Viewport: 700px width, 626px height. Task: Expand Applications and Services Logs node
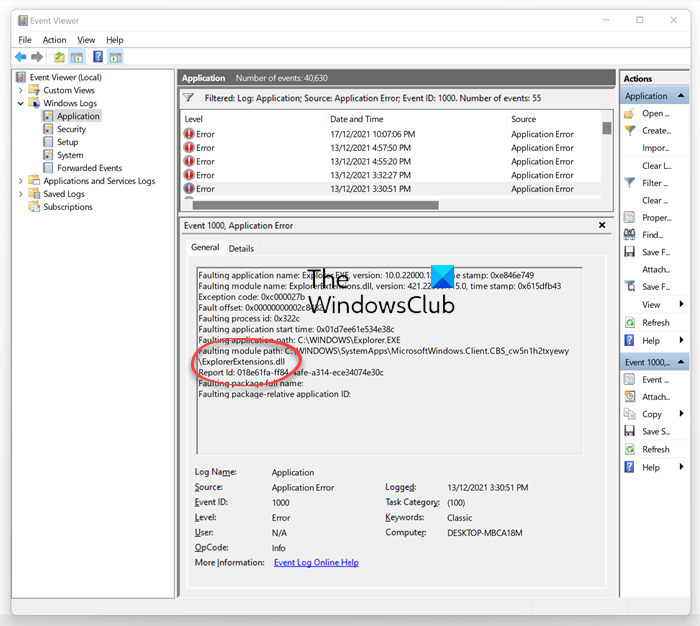click(21, 181)
